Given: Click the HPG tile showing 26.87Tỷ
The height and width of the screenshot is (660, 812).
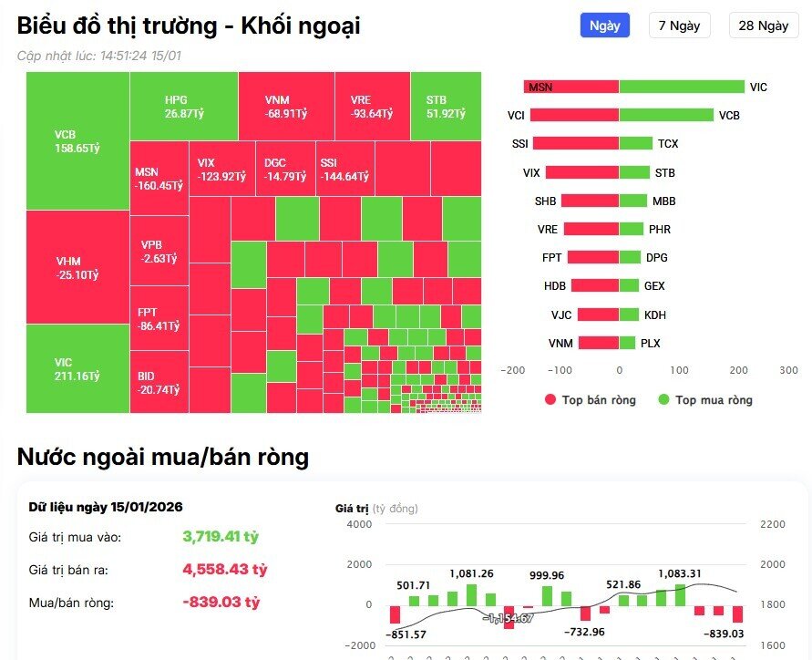Looking at the screenshot, I should coord(182,105).
